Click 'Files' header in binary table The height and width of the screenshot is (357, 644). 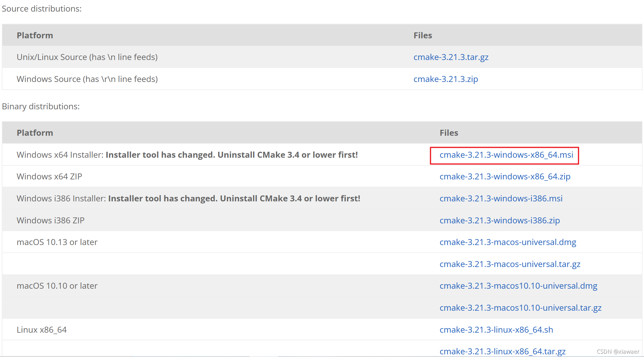pos(449,133)
